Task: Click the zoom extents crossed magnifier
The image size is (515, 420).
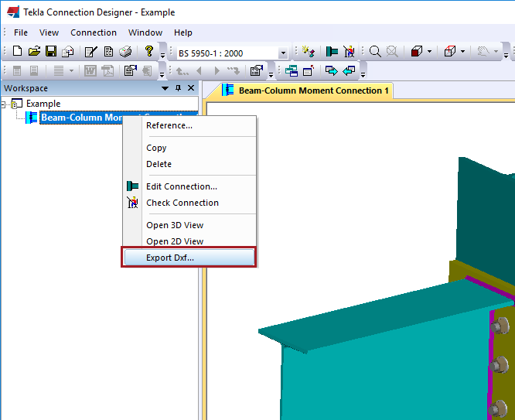Action: [392, 52]
